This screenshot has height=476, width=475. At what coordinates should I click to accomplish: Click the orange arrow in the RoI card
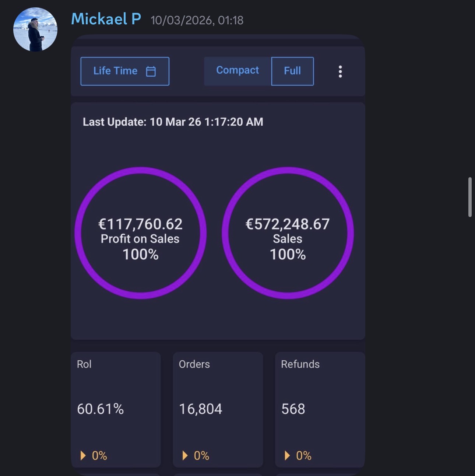pos(83,456)
